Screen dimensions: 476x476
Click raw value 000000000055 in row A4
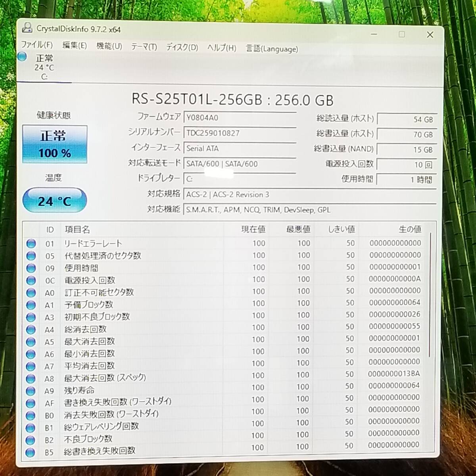(x=394, y=326)
